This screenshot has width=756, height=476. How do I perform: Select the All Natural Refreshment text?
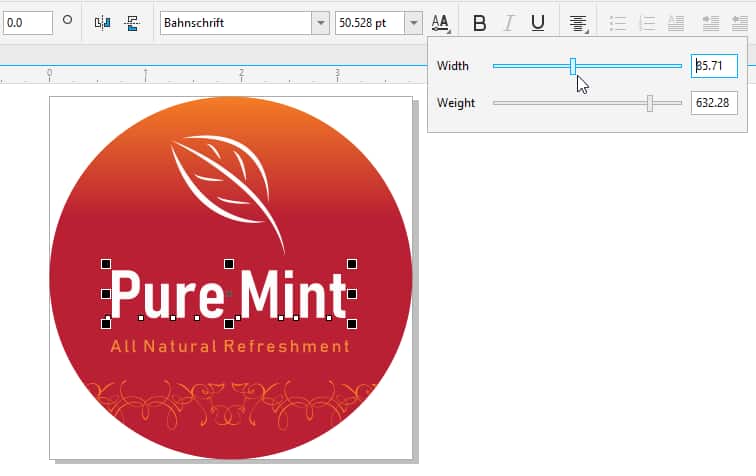click(x=230, y=347)
